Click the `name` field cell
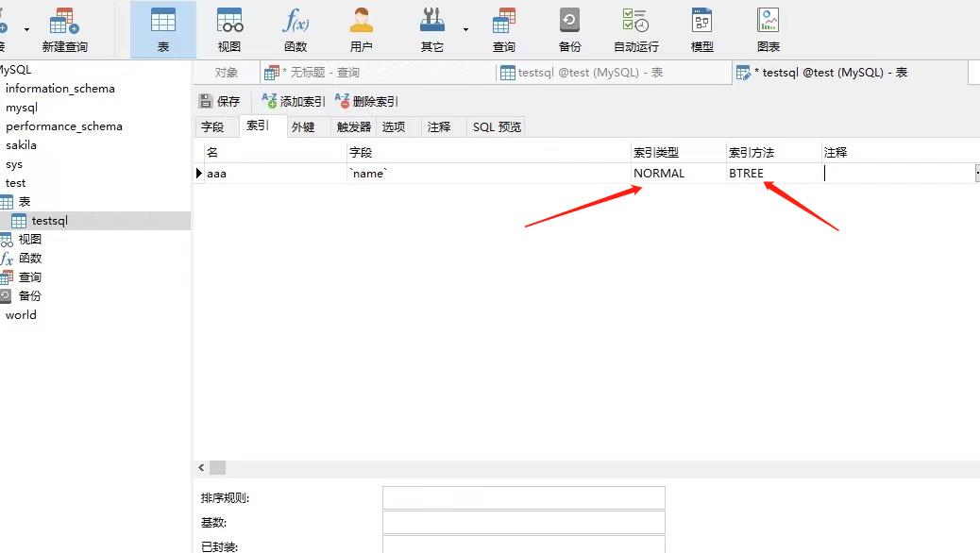 (x=489, y=174)
